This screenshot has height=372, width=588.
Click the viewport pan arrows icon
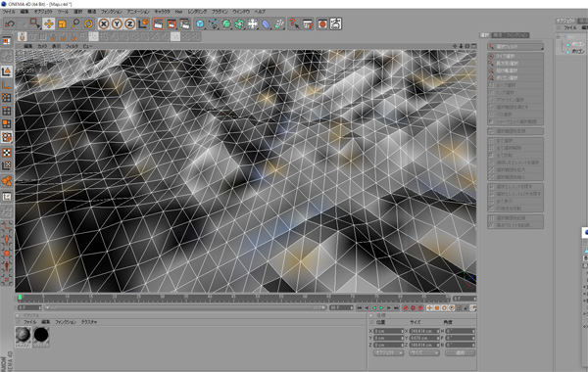(455, 46)
